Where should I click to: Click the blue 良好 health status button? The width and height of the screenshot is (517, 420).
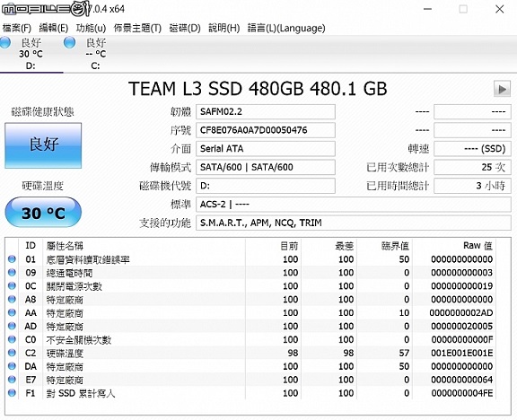[x=43, y=145]
